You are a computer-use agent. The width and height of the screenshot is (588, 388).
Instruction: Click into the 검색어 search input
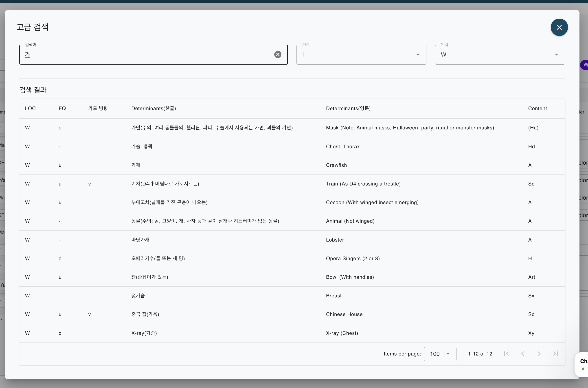pos(149,55)
